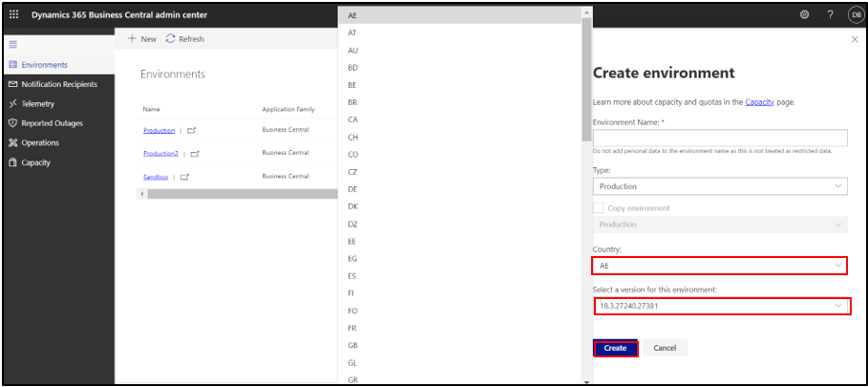Pick EG from the country list

pyautogui.click(x=460, y=259)
